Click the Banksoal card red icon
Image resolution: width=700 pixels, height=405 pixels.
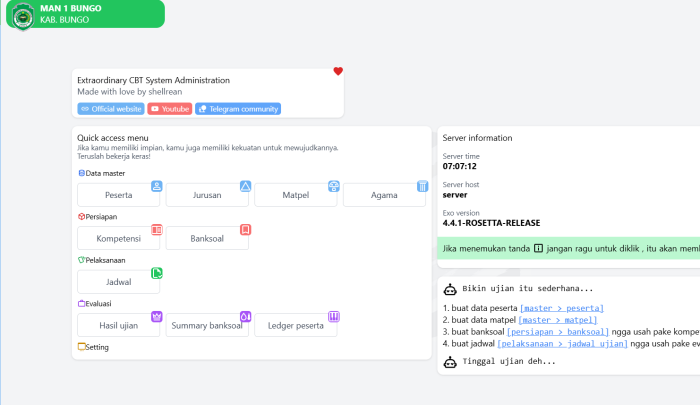245,229
